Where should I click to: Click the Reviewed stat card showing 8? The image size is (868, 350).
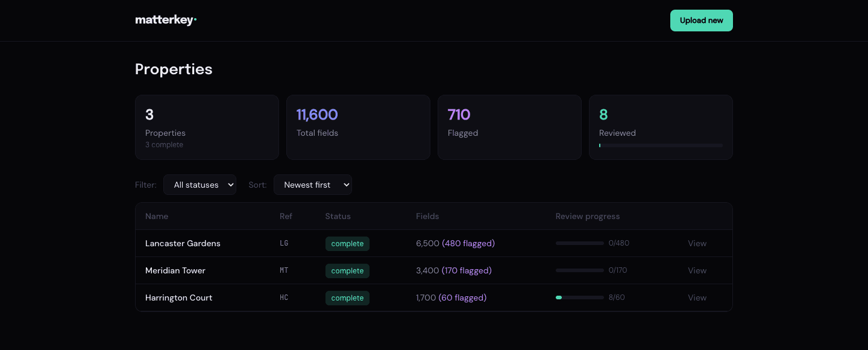pos(661,127)
